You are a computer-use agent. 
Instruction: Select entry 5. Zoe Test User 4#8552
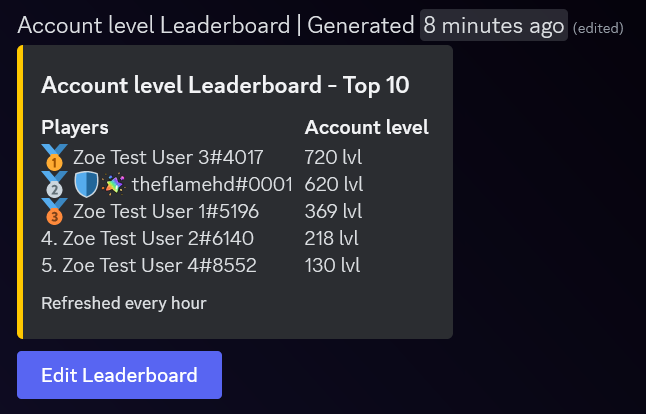pos(149,265)
